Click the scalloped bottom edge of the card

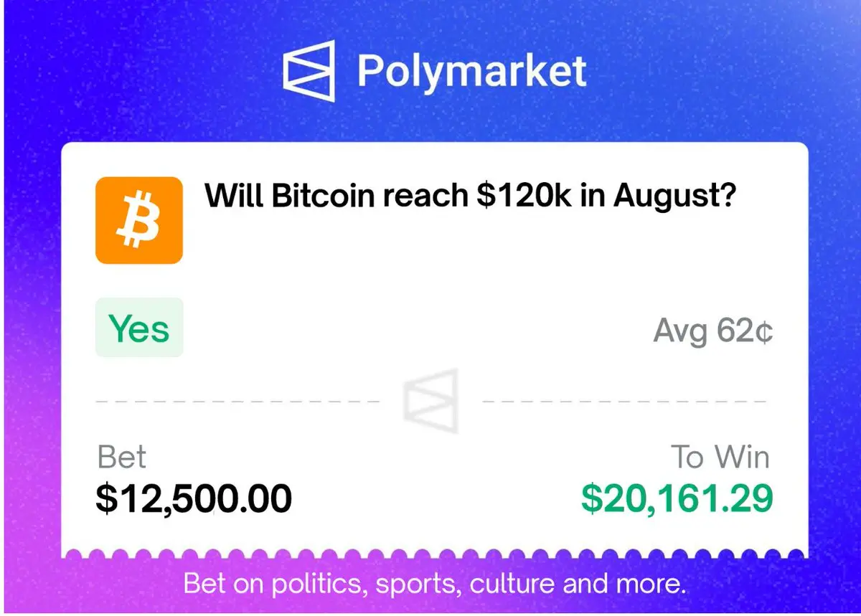click(435, 556)
